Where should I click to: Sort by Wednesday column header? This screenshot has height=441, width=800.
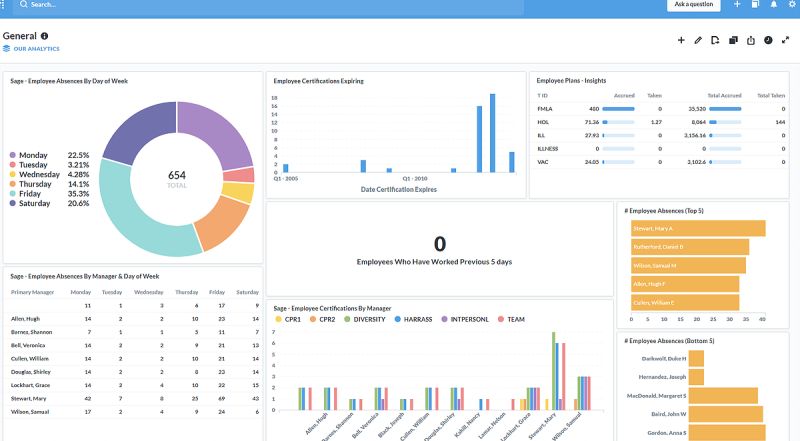click(x=148, y=292)
